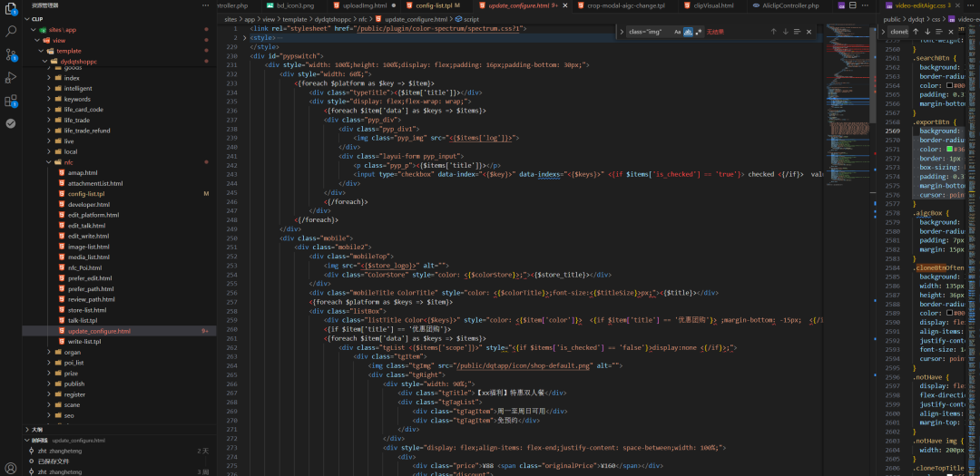Go to previous match in class="img" find

coord(773,31)
